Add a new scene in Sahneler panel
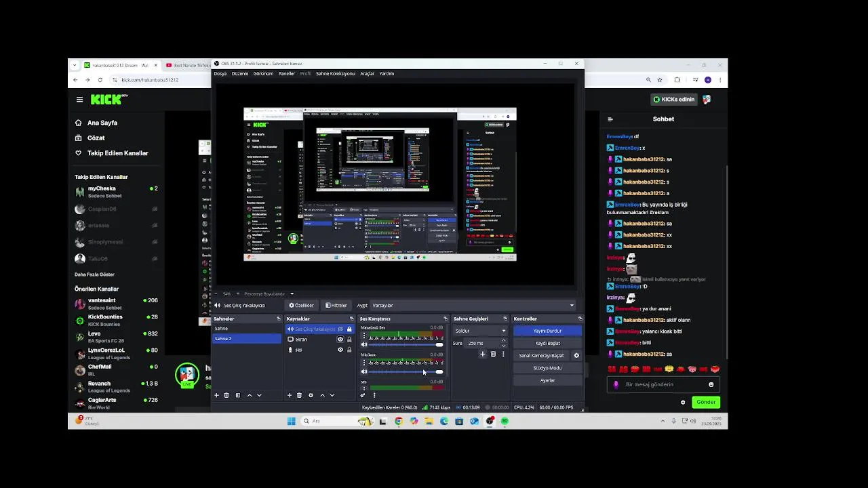This screenshot has width=868, height=488. [x=217, y=395]
